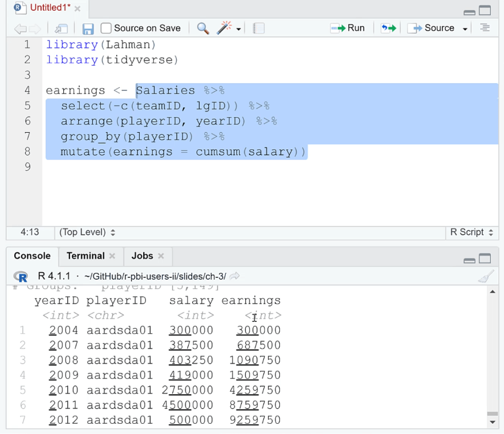Maximize the console pane
This screenshot has width=504, height=434.
click(485, 259)
